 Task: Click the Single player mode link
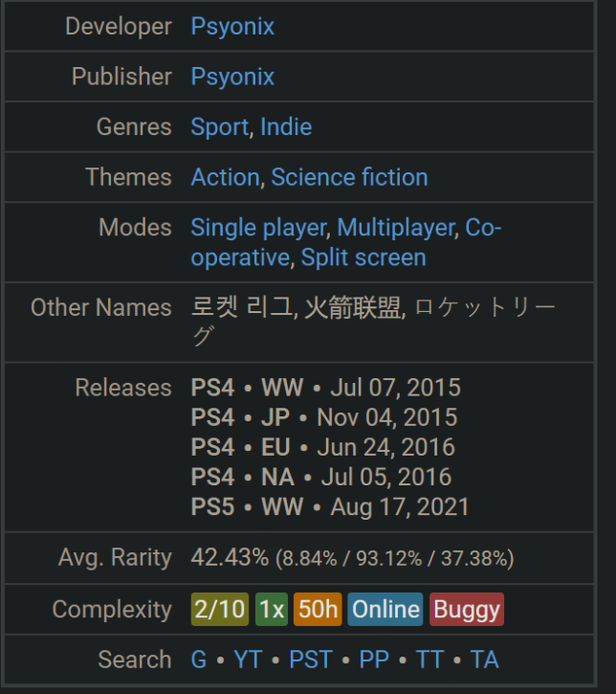coord(259,228)
